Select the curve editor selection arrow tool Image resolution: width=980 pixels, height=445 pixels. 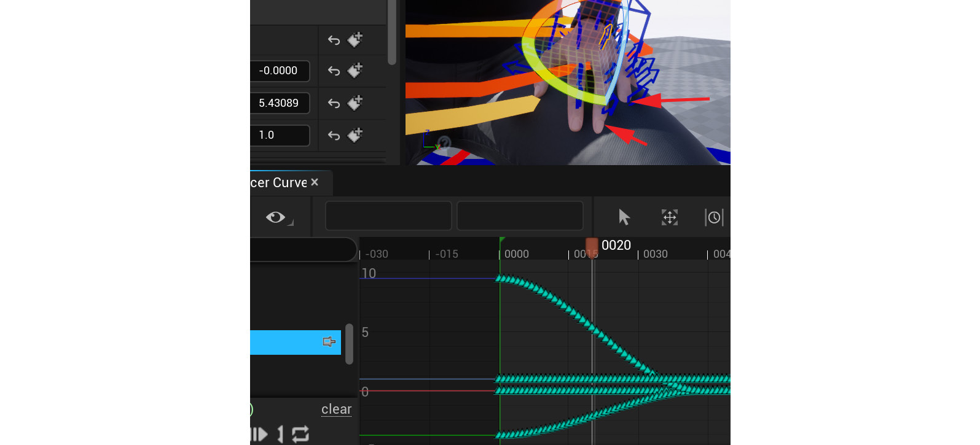624,217
